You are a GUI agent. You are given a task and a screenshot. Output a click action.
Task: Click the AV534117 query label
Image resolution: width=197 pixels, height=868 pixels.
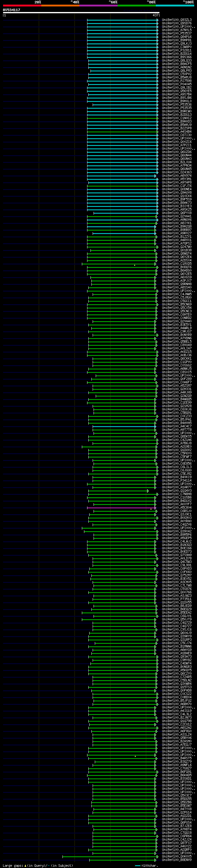(x=11, y=10)
